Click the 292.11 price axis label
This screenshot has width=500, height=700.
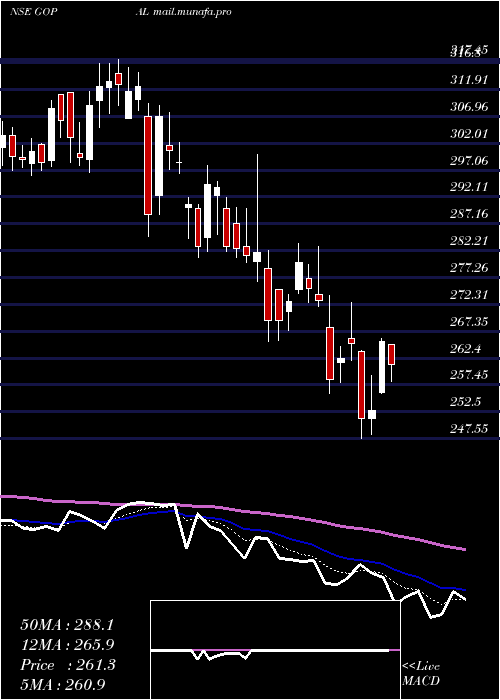(469, 188)
